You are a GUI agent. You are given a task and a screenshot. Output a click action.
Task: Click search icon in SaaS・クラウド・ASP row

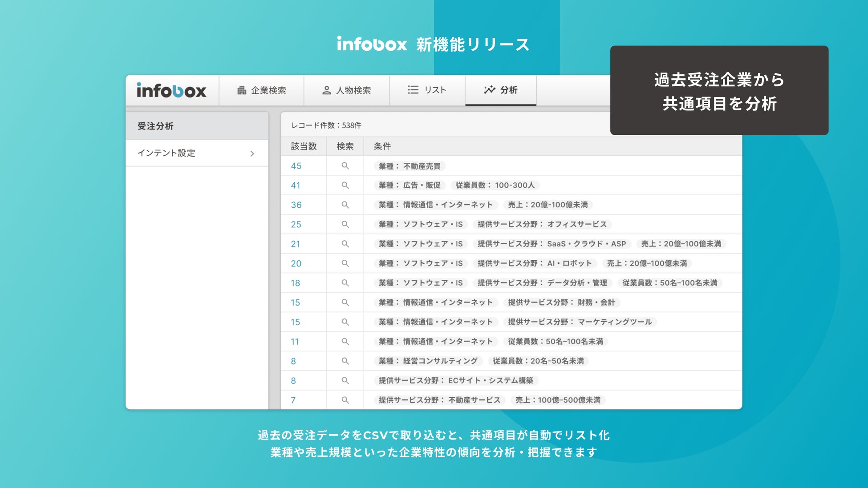coord(345,244)
